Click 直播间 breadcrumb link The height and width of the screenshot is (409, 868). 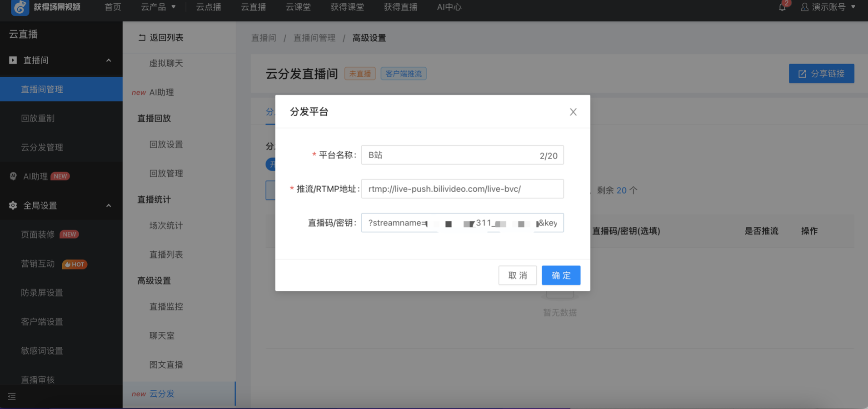tap(264, 38)
